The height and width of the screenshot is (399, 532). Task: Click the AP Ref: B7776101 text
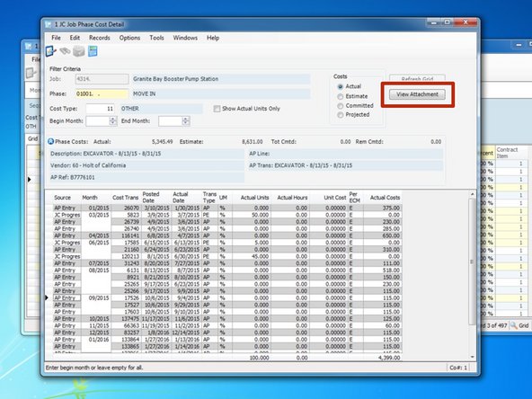(x=73, y=177)
